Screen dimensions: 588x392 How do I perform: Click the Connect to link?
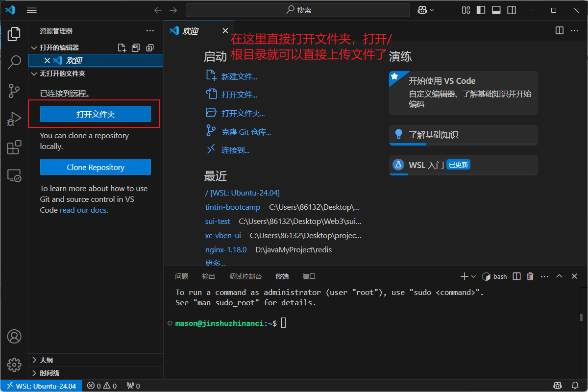[228, 150]
